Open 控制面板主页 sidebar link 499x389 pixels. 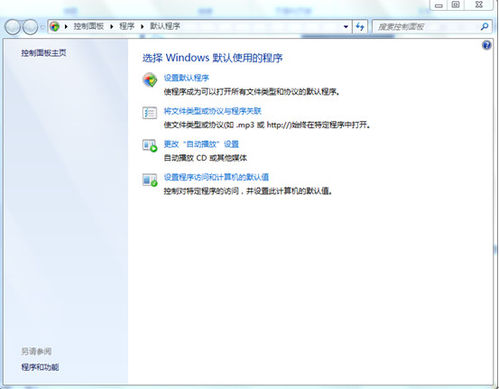[44, 53]
